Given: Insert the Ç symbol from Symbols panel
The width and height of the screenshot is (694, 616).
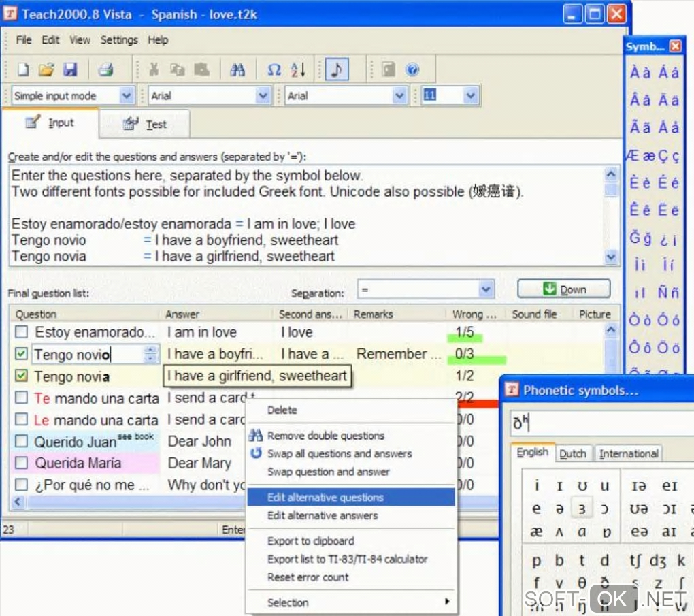Looking at the screenshot, I should coord(663,155).
